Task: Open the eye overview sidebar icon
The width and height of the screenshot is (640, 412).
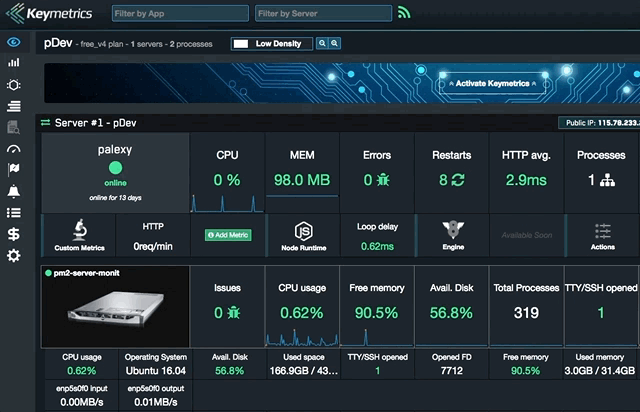Action: click(x=13, y=42)
